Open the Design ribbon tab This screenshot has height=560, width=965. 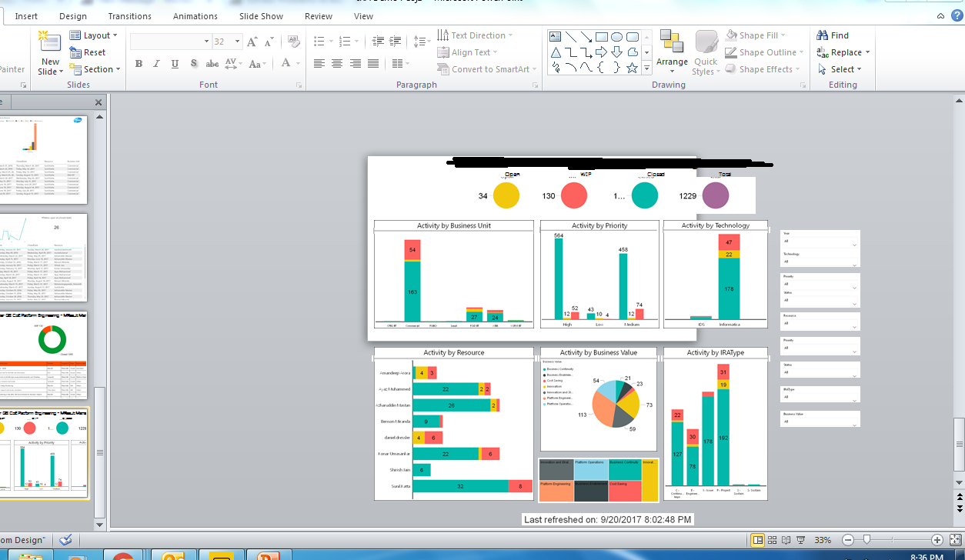click(x=73, y=16)
